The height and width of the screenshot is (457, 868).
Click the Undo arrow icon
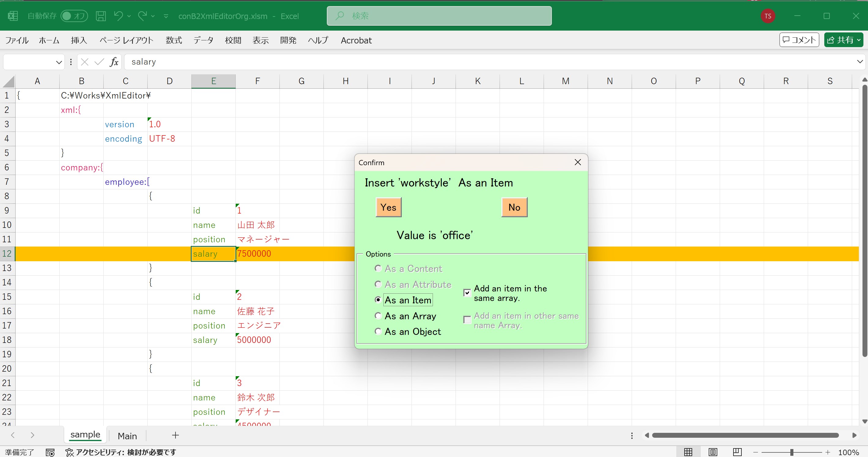pyautogui.click(x=118, y=16)
